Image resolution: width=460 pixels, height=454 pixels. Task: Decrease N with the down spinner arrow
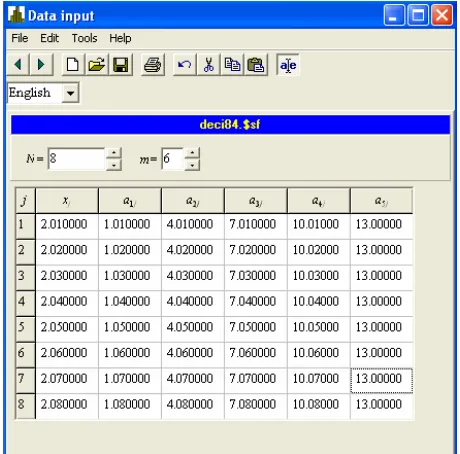(x=114, y=165)
